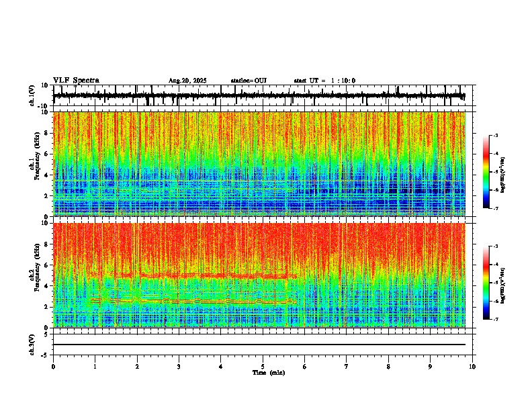Click time axis tick label "2"
The width and height of the screenshot is (532, 411).
137,367
